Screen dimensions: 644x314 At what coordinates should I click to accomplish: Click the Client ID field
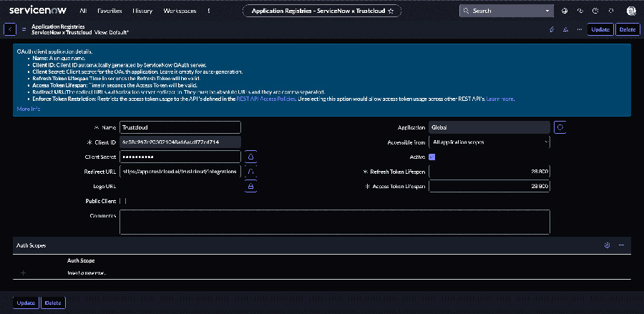(180, 142)
